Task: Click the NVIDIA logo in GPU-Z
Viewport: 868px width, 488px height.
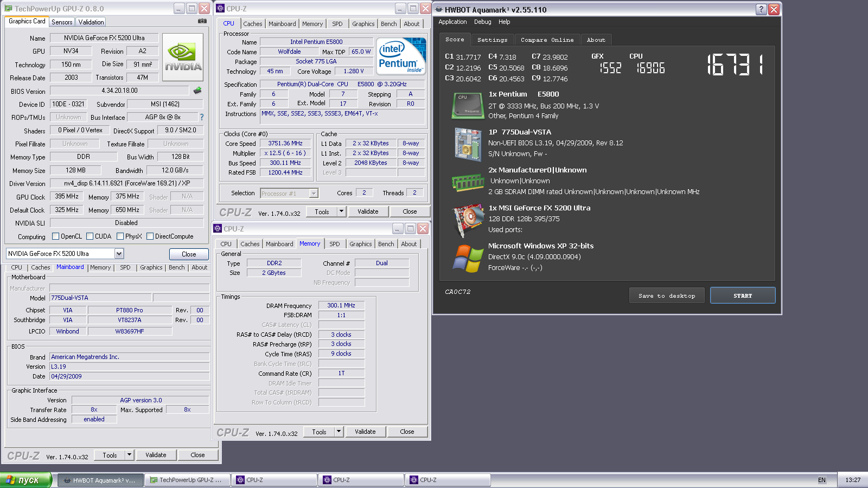Action: pyautogui.click(x=183, y=57)
